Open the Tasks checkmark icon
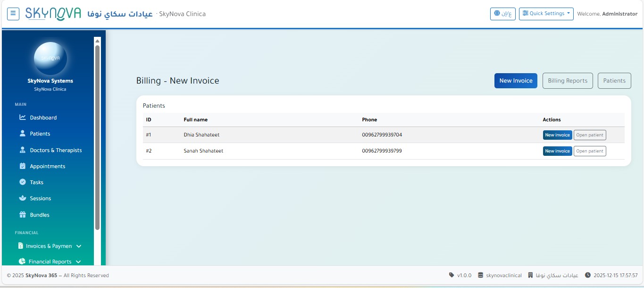The width and height of the screenshot is (644, 288). click(22, 182)
